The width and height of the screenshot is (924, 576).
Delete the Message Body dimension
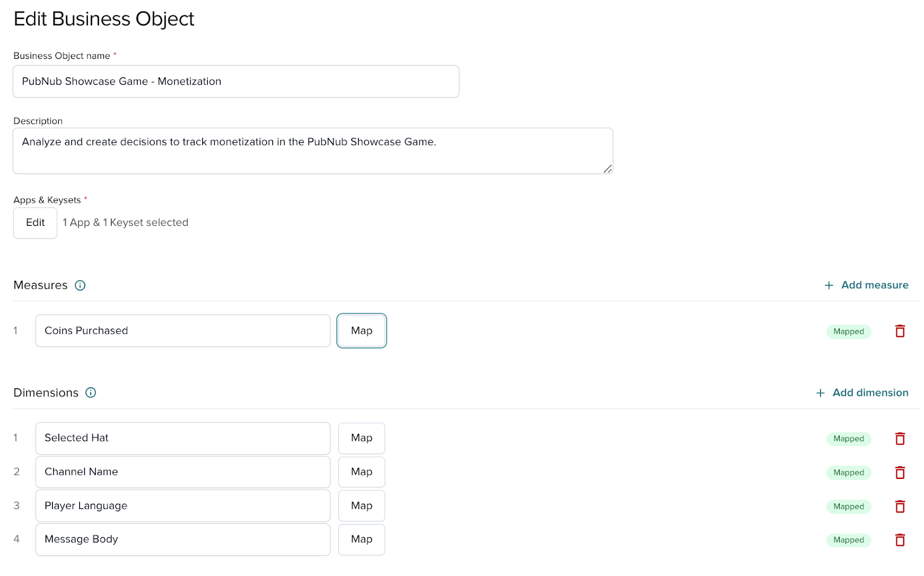pos(899,540)
